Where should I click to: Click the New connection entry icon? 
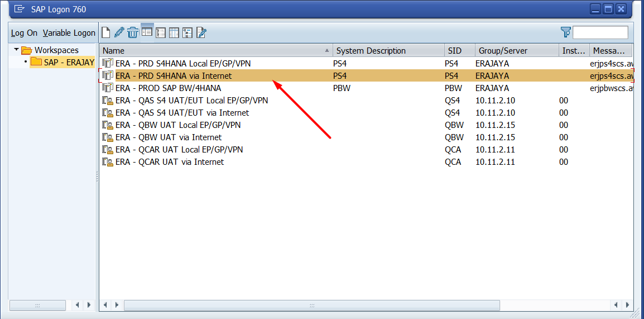point(106,32)
